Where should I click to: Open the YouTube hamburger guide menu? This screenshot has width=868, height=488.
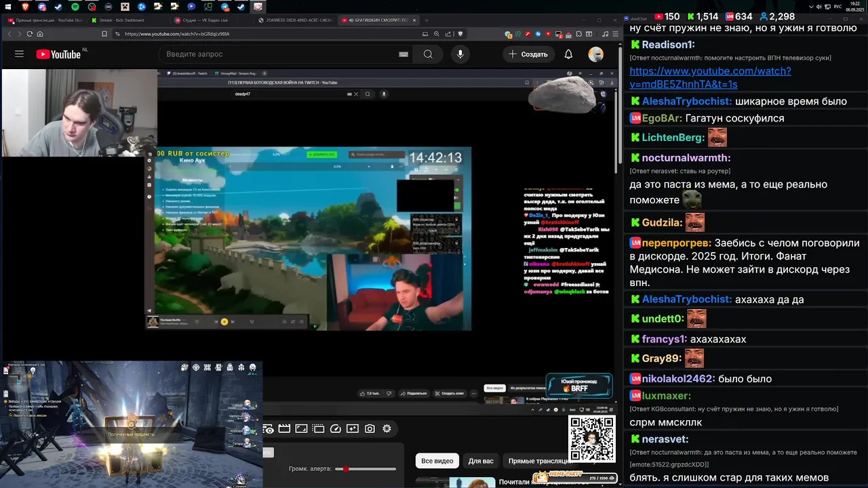tap(19, 54)
